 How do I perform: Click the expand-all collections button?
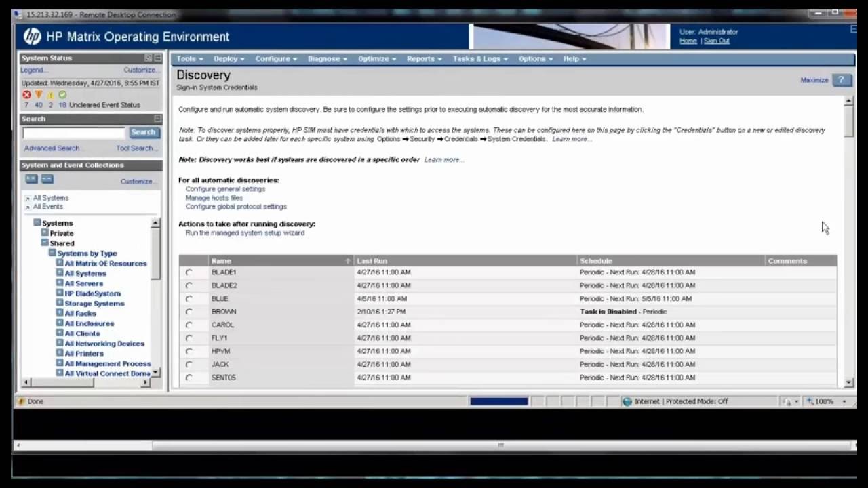coord(31,179)
